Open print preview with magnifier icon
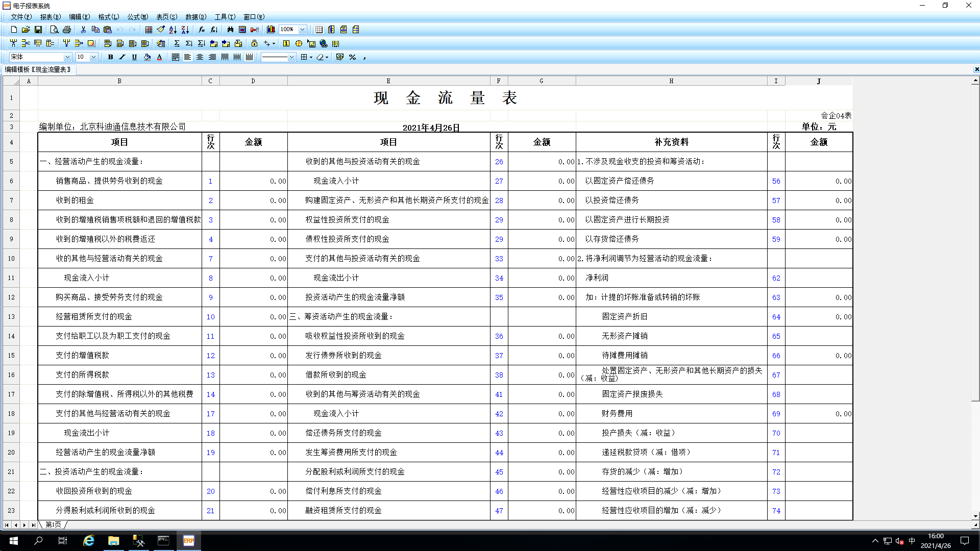Image resolution: width=980 pixels, height=551 pixels. (x=54, y=30)
